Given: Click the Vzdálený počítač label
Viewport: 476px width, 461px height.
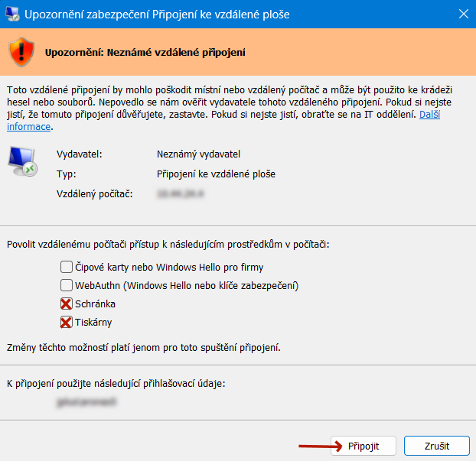Looking at the screenshot, I should [95, 194].
